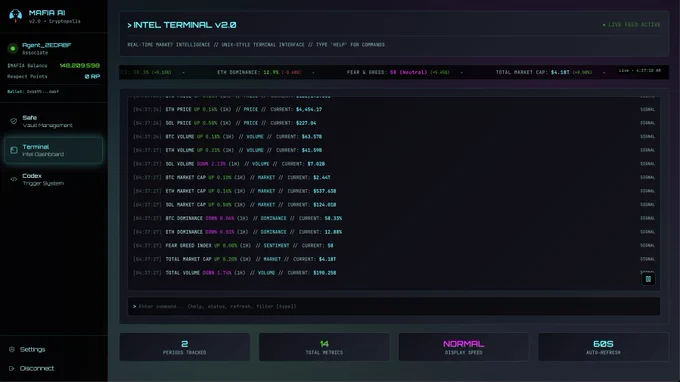The image size is (680, 382).
Task: Select the SOL PRICE log row
Action: coord(394,123)
